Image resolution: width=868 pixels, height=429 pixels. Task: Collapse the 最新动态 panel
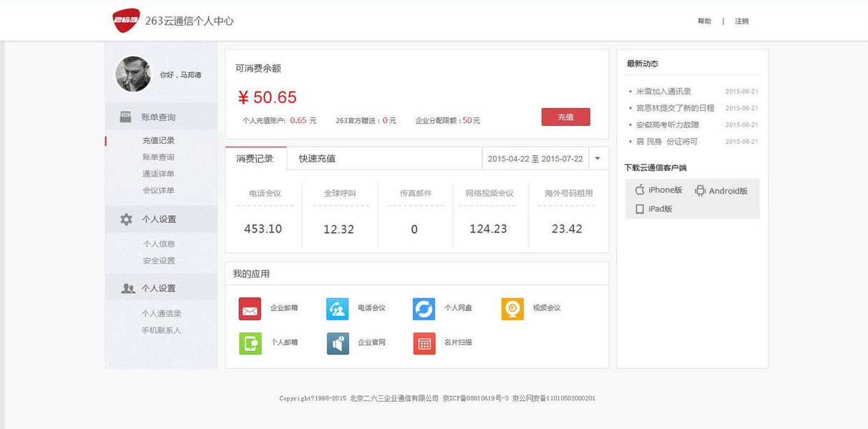(x=643, y=63)
